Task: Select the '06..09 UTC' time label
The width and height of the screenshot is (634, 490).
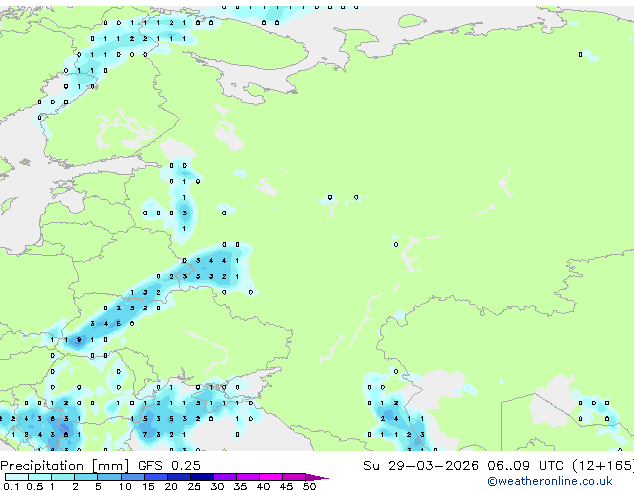Action: (x=525, y=466)
